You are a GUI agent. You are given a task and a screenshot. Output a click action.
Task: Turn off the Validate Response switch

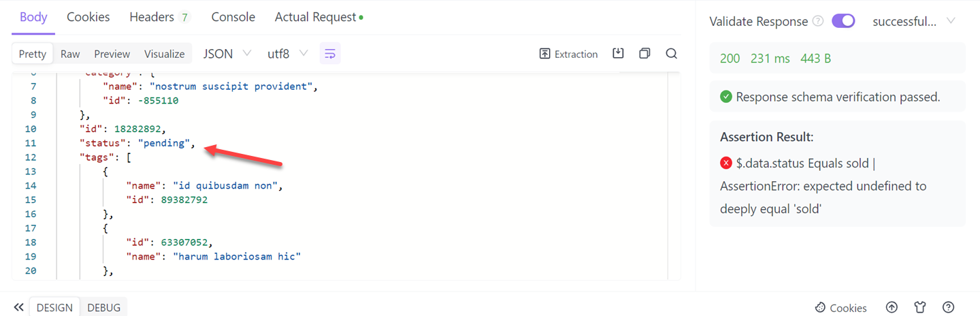tap(843, 21)
